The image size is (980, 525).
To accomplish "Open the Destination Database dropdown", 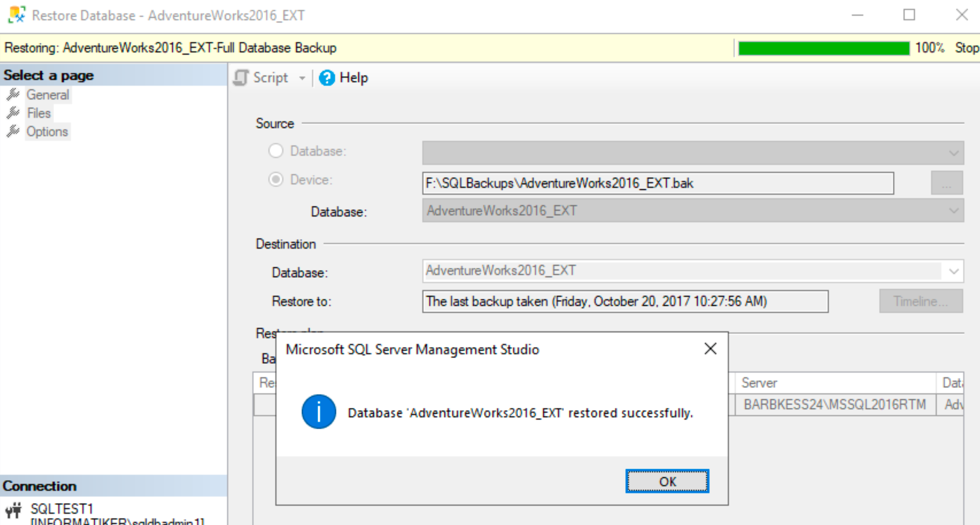I will point(693,271).
